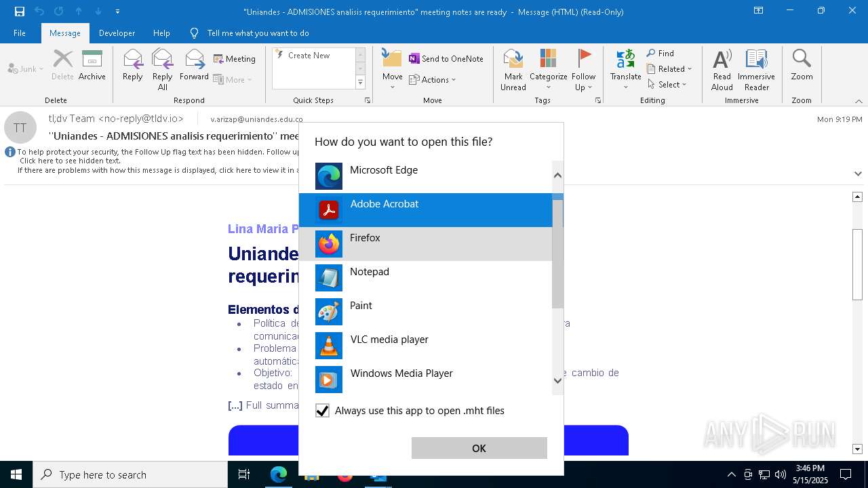The width and height of the screenshot is (868, 488).
Task: Open the Select dropdown
Action: tap(667, 84)
